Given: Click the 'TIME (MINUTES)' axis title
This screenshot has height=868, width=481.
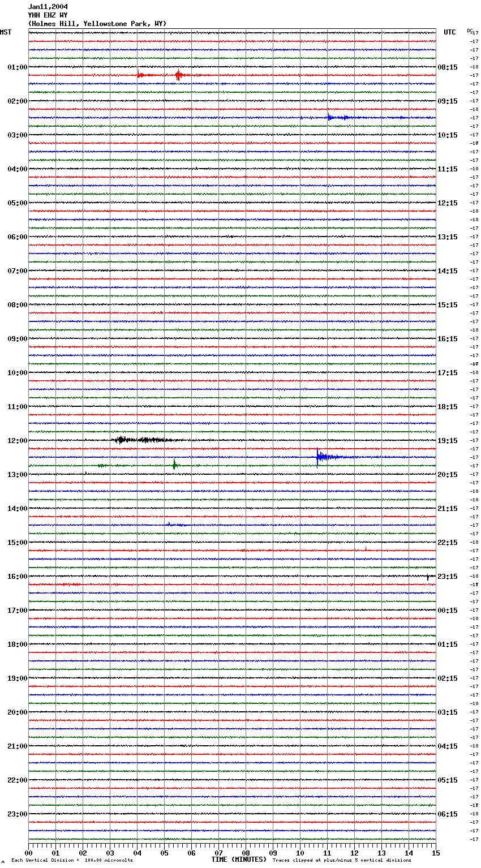Looking at the screenshot, I should [239, 860].
